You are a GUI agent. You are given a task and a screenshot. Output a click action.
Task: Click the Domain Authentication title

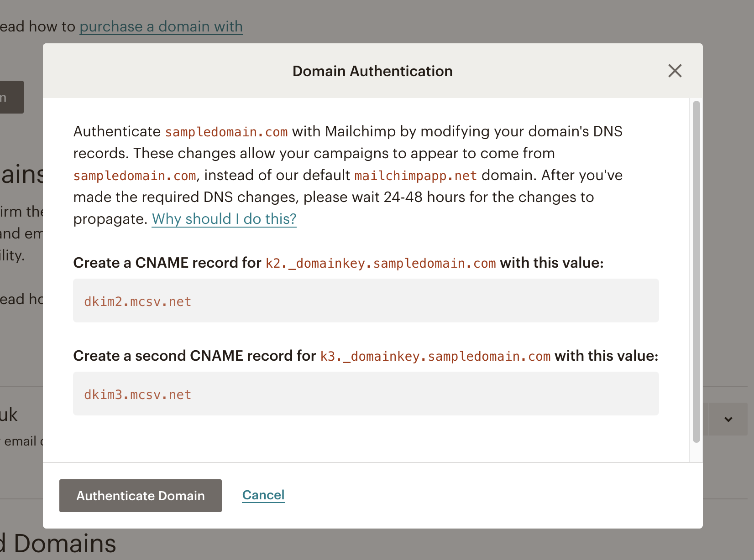tap(372, 71)
